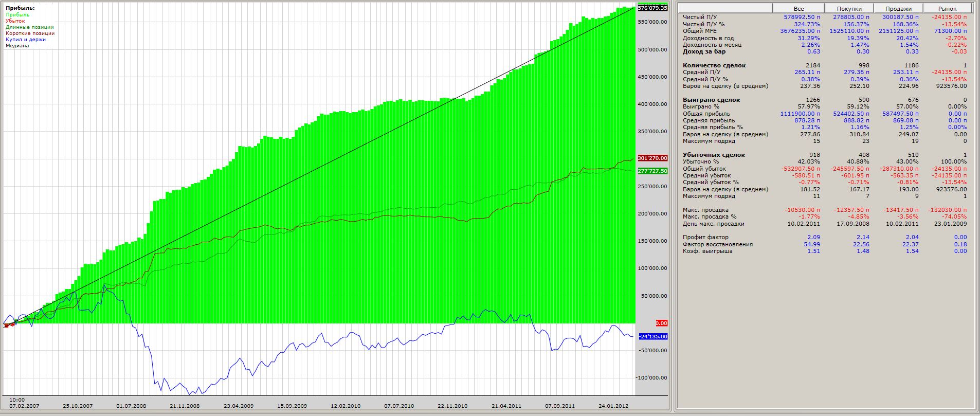Click the -100'000.00 price axis label
Image resolution: width=980 pixels, height=416 pixels.
pyautogui.click(x=652, y=378)
